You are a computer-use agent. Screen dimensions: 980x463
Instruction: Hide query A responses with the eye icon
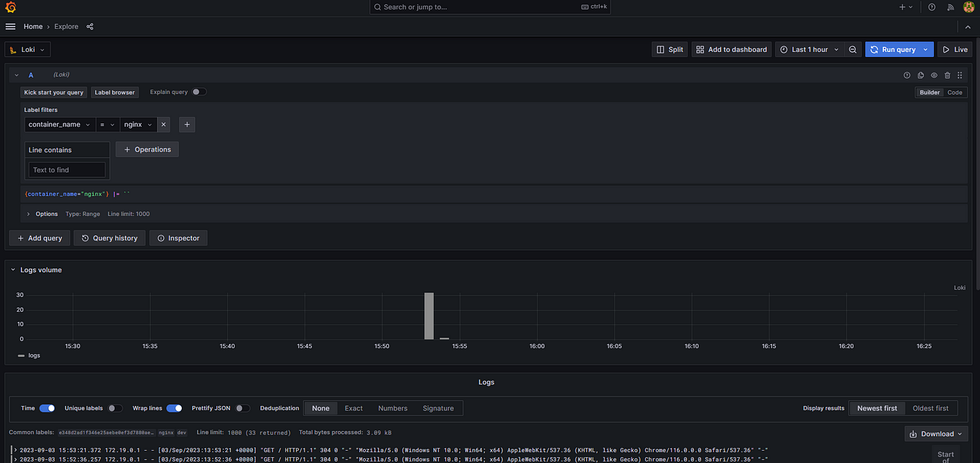coord(934,74)
